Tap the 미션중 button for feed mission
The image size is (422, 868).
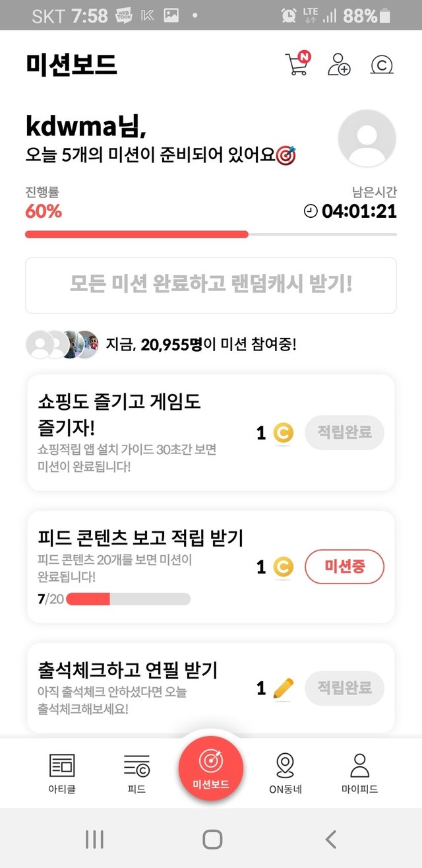pyautogui.click(x=344, y=566)
